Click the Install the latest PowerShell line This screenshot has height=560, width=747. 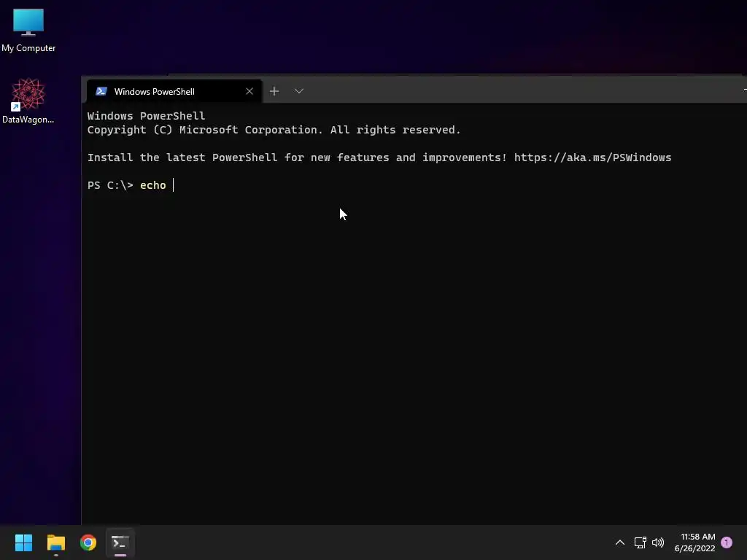(379, 157)
